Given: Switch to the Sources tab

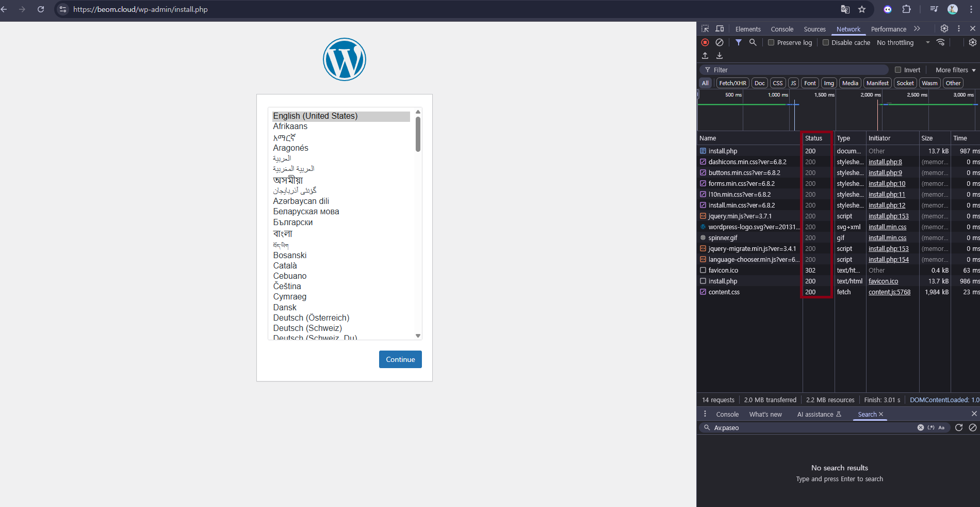Looking at the screenshot, I should (x=814, y=29).
